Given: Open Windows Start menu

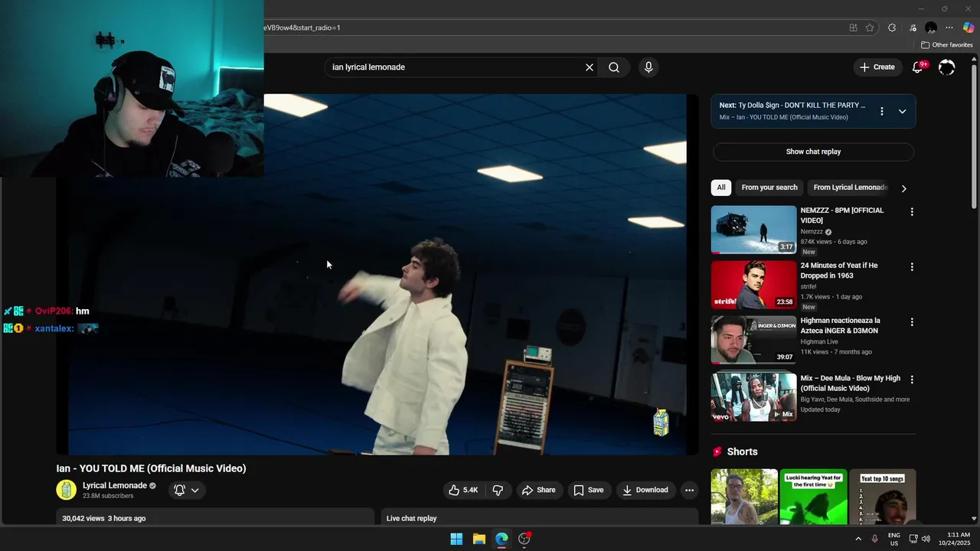Looking at the screenshot, I should pos(456,539).
